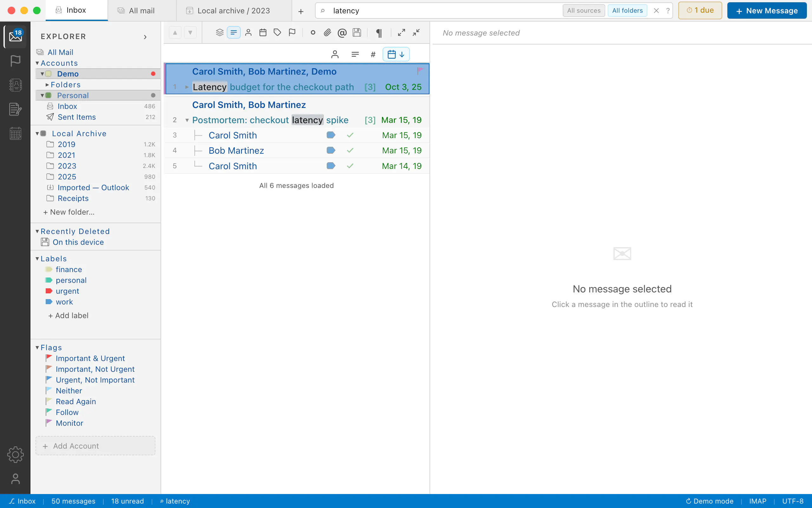Toggle date sort descending button
Viewport: 812px width, 508px height.
coord(396,54)
